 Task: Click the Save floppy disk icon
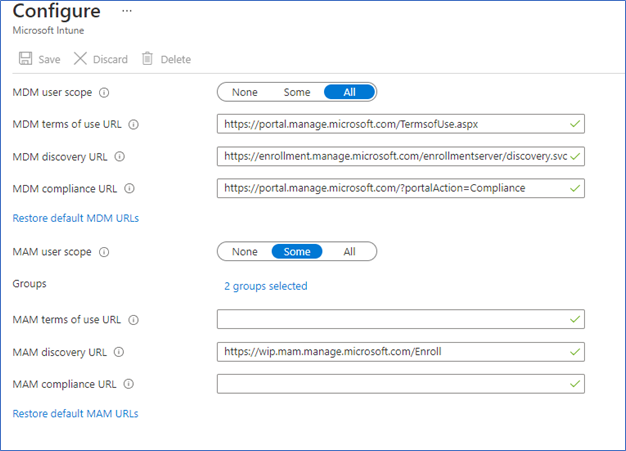pyautogui.click(x=26, y=59)
